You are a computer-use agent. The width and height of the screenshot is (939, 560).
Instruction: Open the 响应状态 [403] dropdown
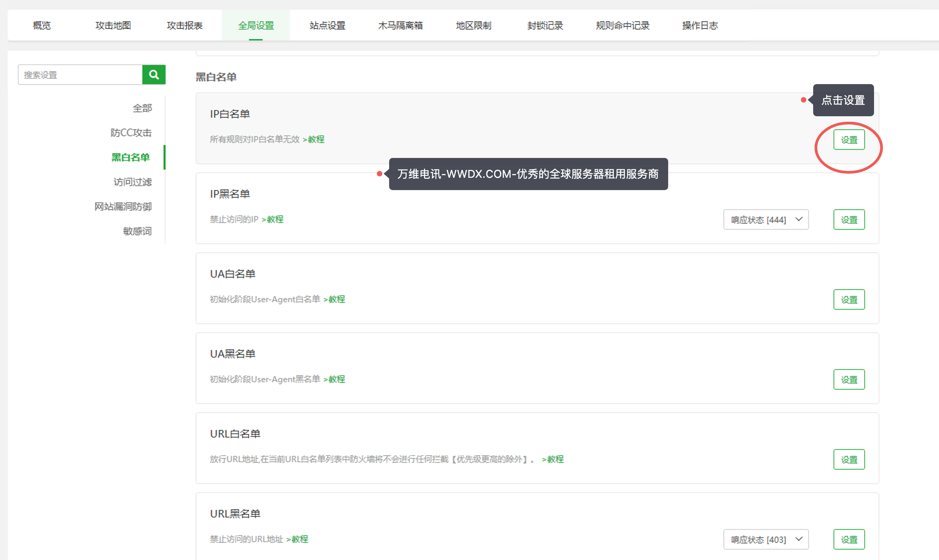click(766, 539)
